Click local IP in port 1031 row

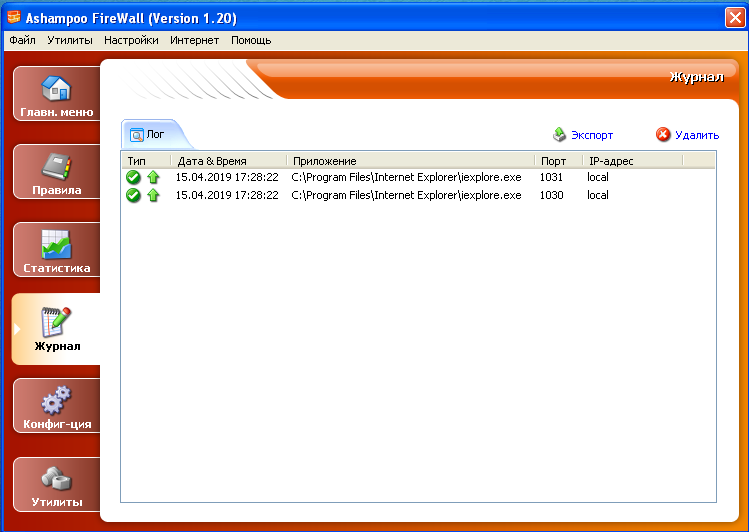598,177
